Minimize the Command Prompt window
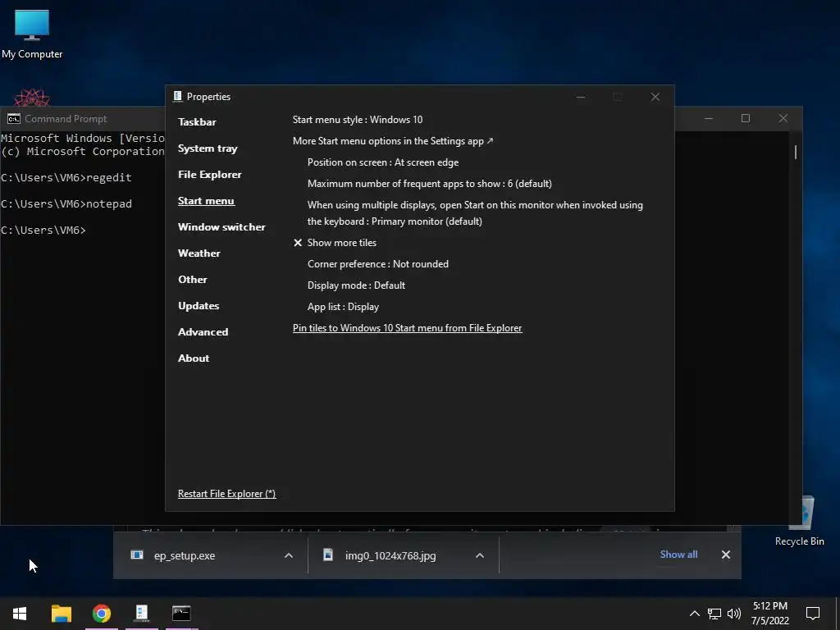Viewport: 840px width, 630px height. point(708,118)
